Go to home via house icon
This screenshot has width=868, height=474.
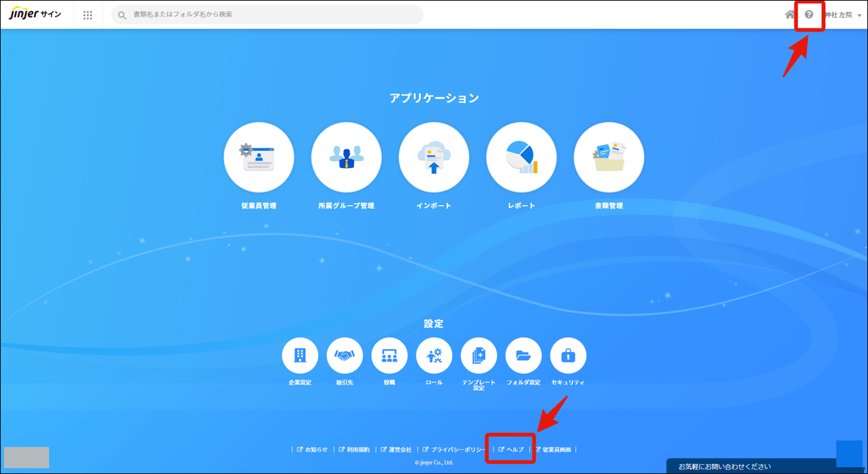point(790,14)
